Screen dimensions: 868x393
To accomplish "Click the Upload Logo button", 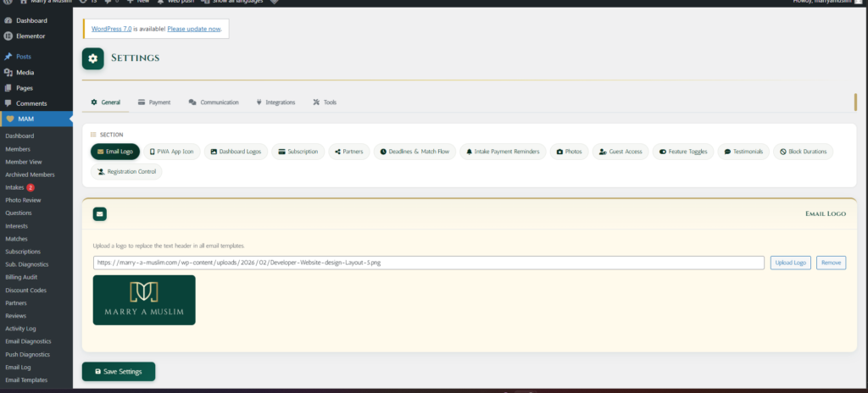I will (x=791, y=263).
